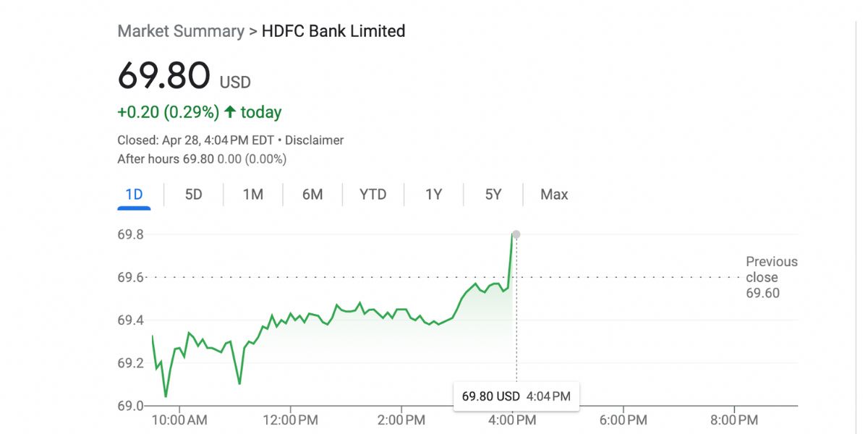Open the 6M chart view
Screen dimensions: 868x434
point(312,195)
